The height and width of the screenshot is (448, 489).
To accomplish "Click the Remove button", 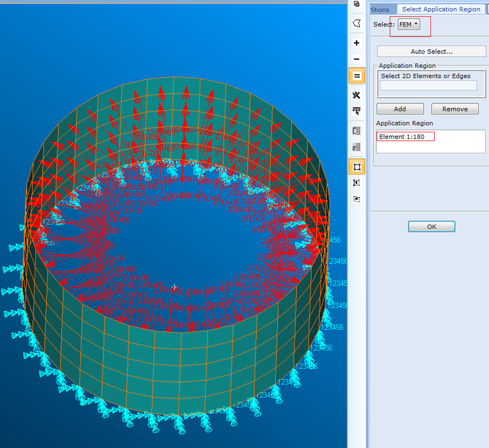I will tap(454, 109).
